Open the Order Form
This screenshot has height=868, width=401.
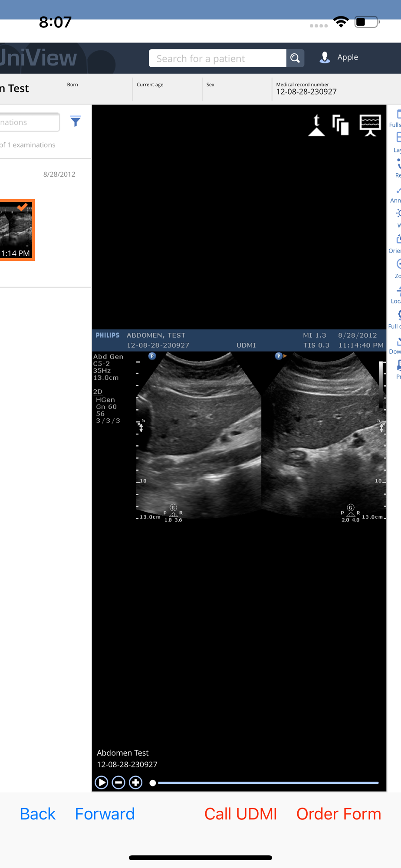pos(339,814)
